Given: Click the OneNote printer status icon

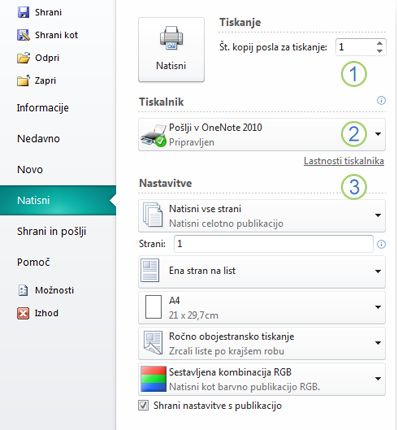Looking at the screenshot, I should [153, 135].
